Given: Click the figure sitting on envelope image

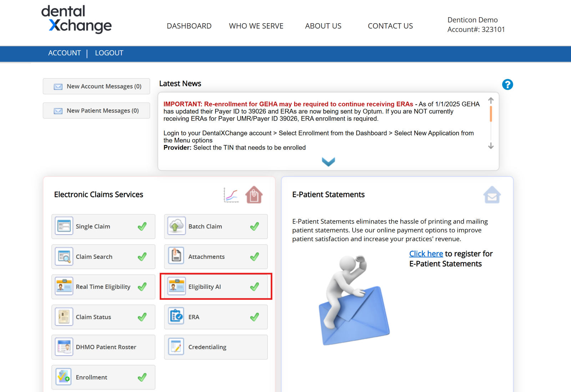Looking at the screenshot, I should click(354, 300).
